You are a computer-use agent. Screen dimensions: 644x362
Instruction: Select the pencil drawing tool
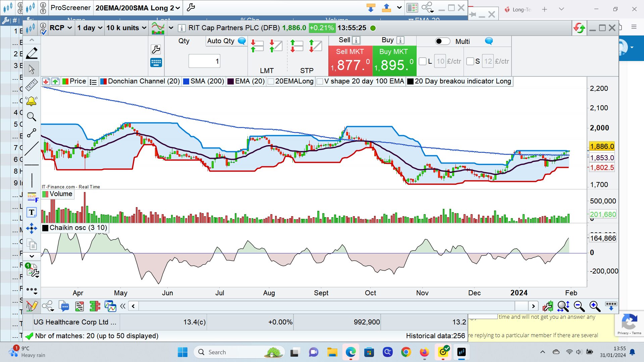tap(32, 53)
